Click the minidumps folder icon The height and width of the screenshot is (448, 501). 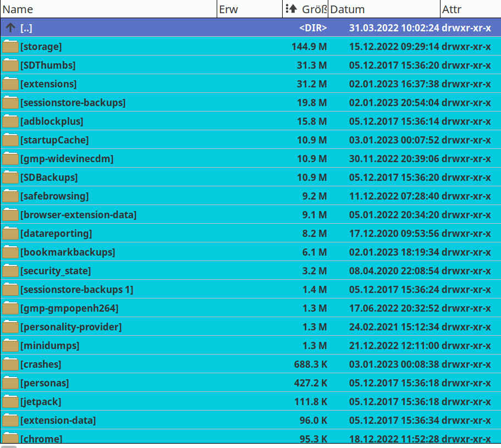(x=10, y=346)
